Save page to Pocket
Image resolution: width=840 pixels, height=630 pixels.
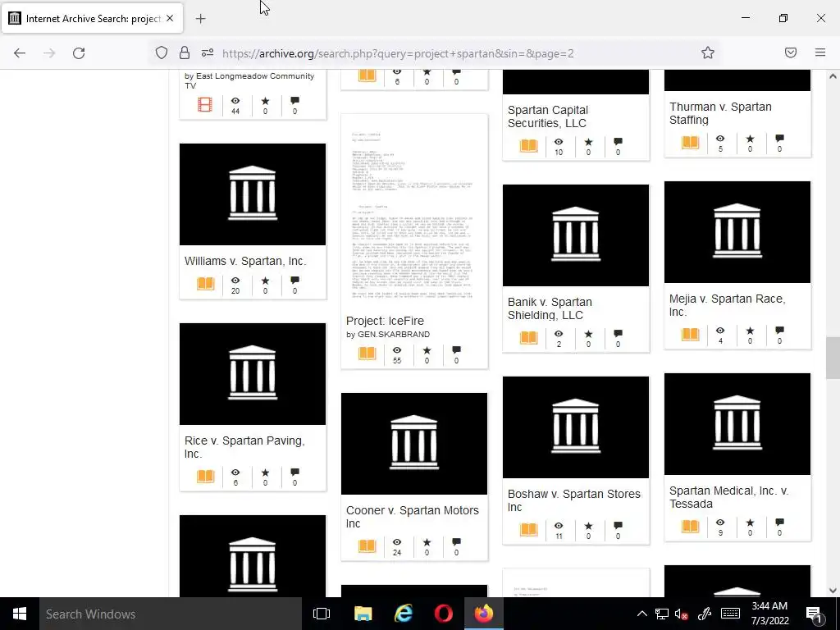pyautogui.click(x=791, y=52)
